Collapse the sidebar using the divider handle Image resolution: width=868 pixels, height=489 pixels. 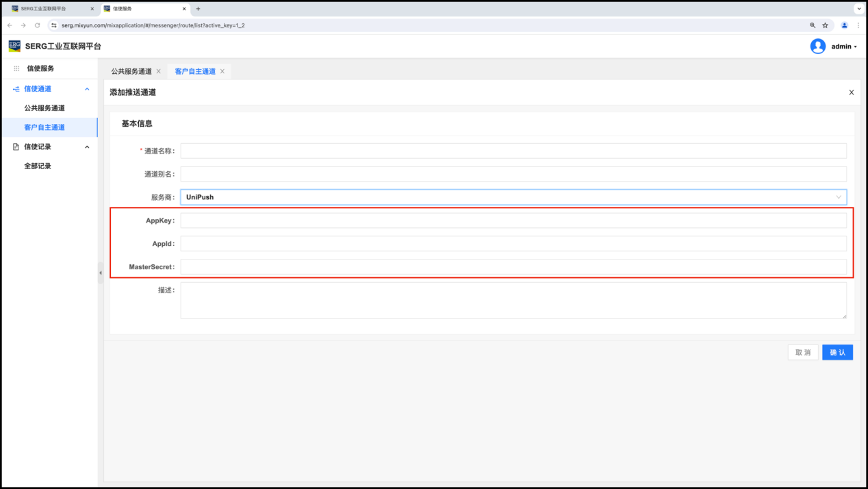(x=101, y=273)
